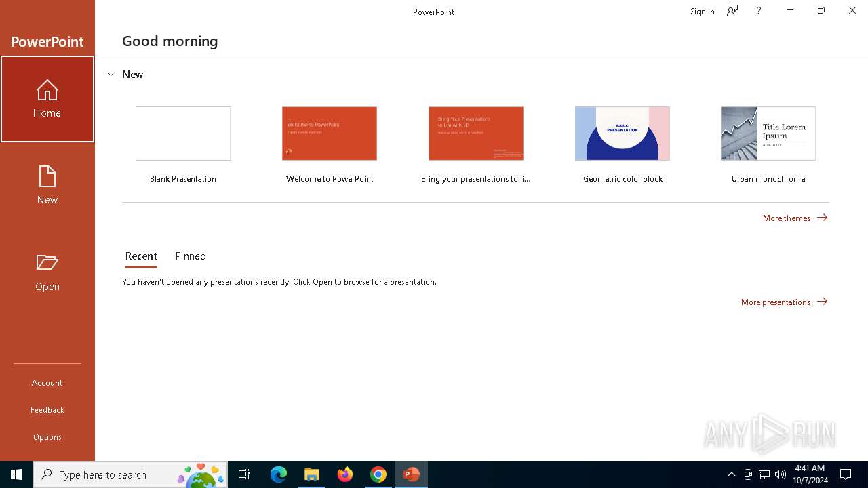
Task: Select the Blank Presentation template
Action: (x=183, y=145)
